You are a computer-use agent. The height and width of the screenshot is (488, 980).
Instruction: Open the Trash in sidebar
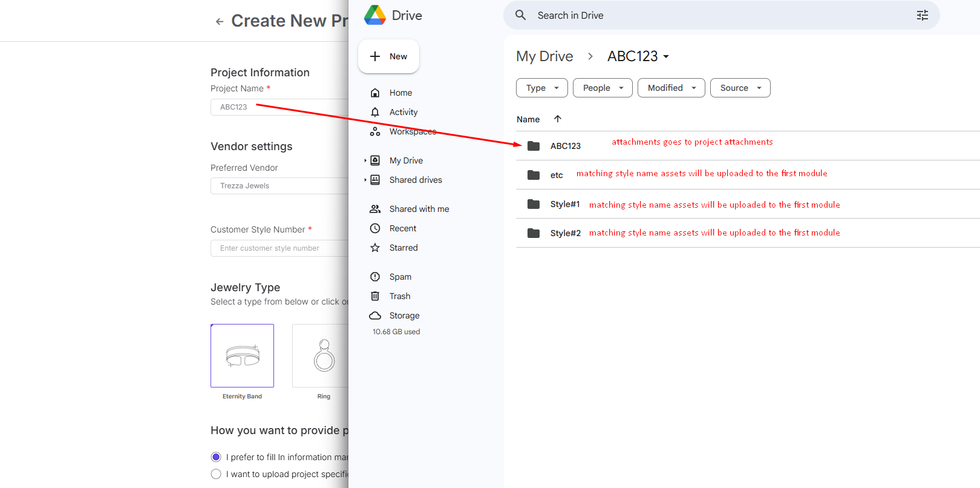pos(399,296)
